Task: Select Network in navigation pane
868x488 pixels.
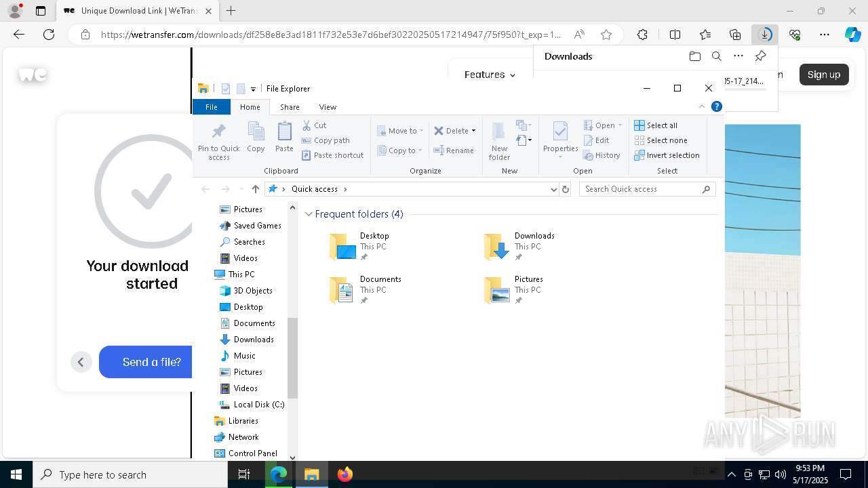Action: [x=236, y=437]
